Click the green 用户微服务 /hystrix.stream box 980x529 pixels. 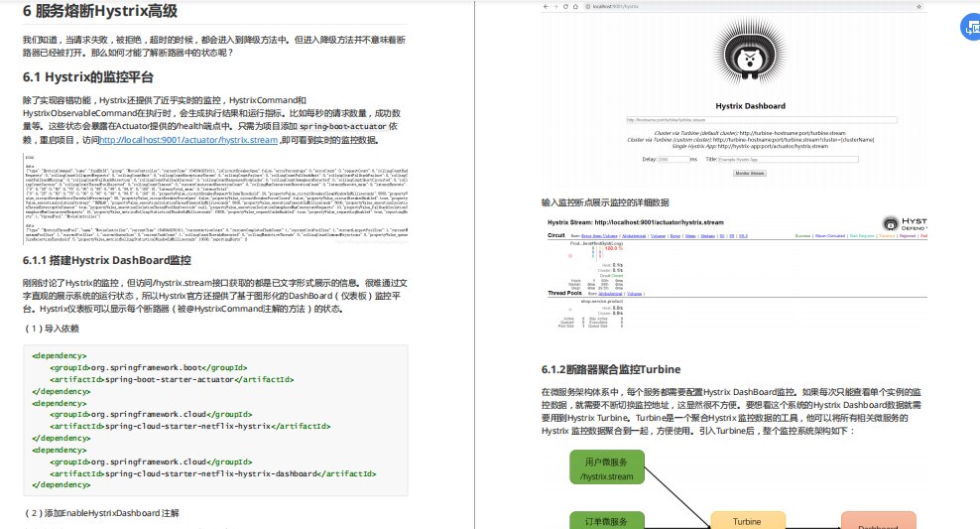(607, 467)
